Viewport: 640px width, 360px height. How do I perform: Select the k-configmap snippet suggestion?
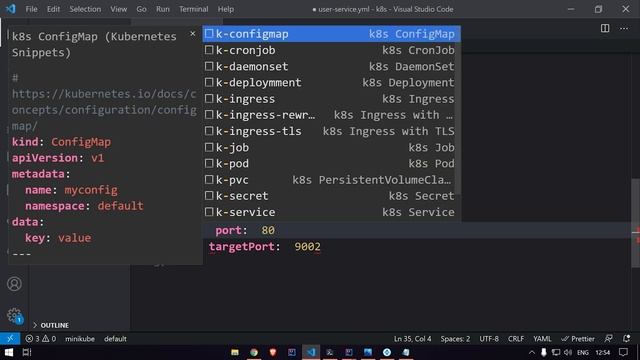tap(332, 34)
